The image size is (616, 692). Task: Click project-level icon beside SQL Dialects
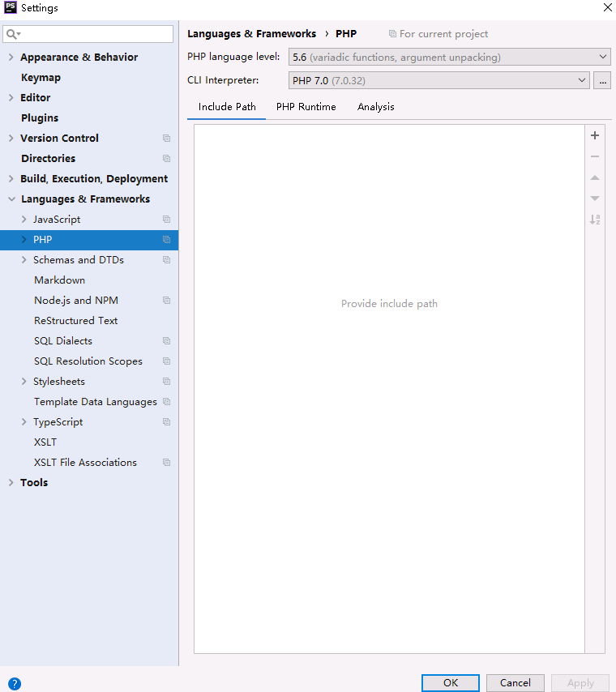(166, 341)
